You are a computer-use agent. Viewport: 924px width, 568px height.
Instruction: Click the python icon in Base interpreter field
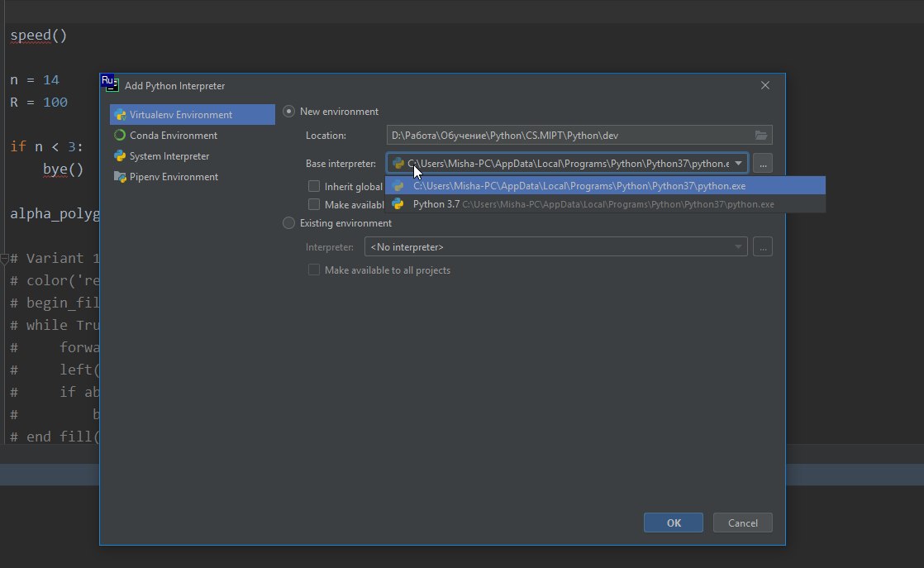398,163
